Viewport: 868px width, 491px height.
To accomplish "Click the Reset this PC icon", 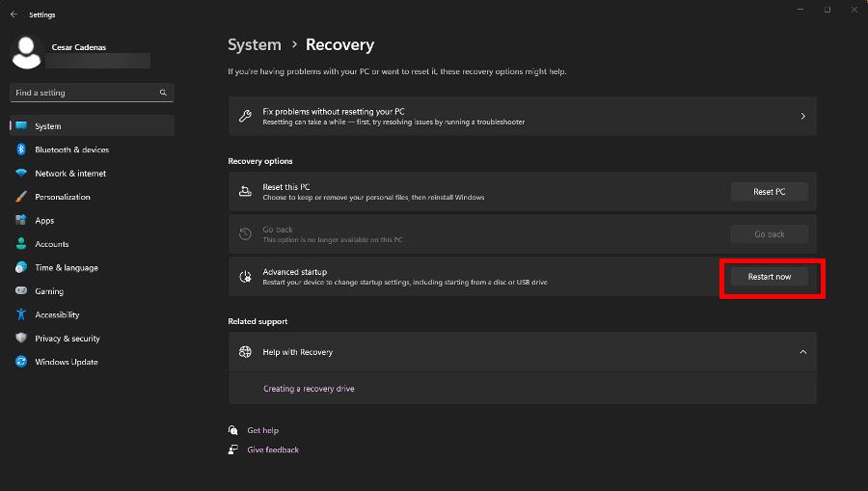I will (x=245, y=192).
